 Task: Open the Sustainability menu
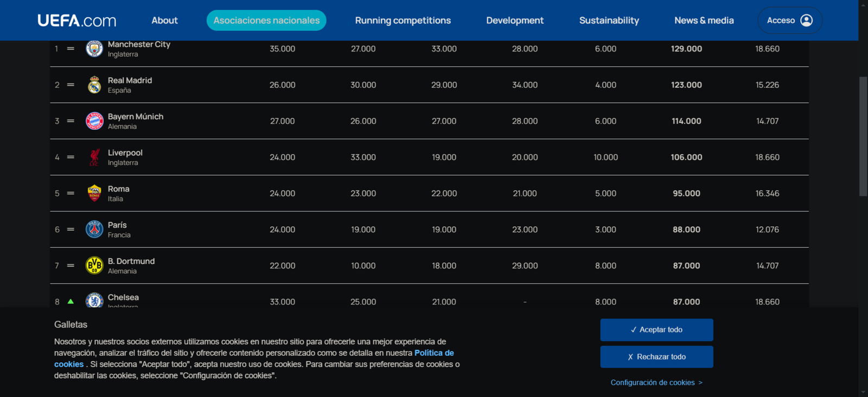pyautogui.click(x=609, y=21)
